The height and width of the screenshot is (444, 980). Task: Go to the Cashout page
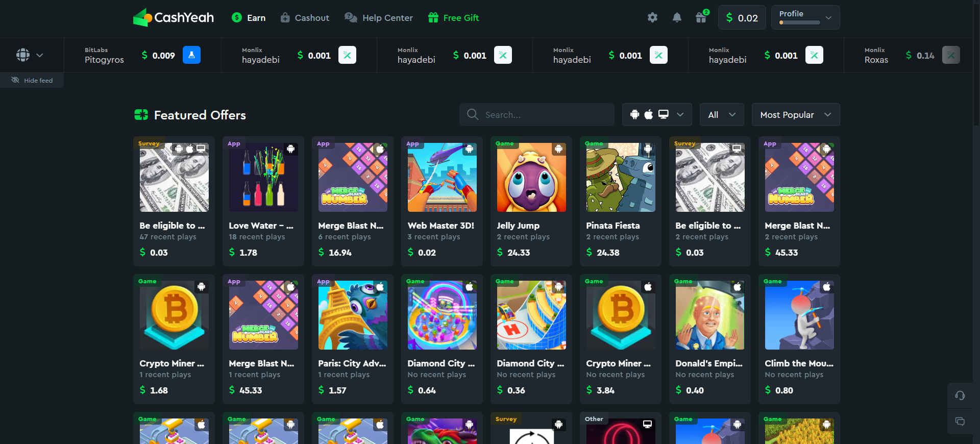coord(305,18)
